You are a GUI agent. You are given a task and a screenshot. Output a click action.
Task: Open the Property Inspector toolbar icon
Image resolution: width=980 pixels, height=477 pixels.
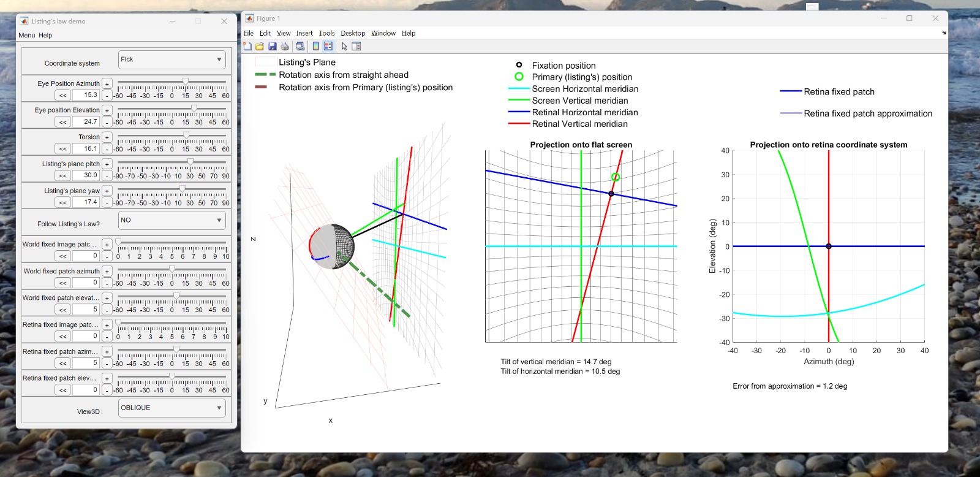pyautogui.click(x=356, y=47)
